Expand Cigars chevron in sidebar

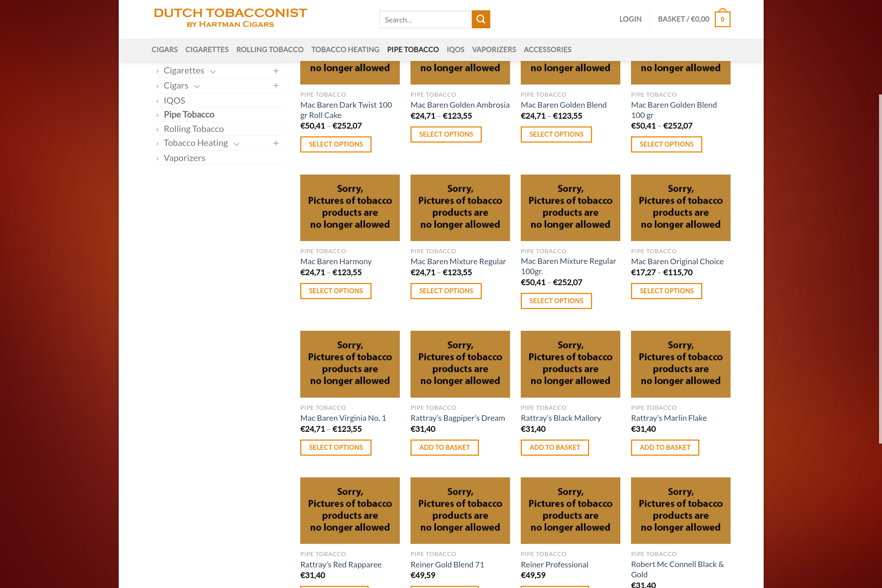197,87
